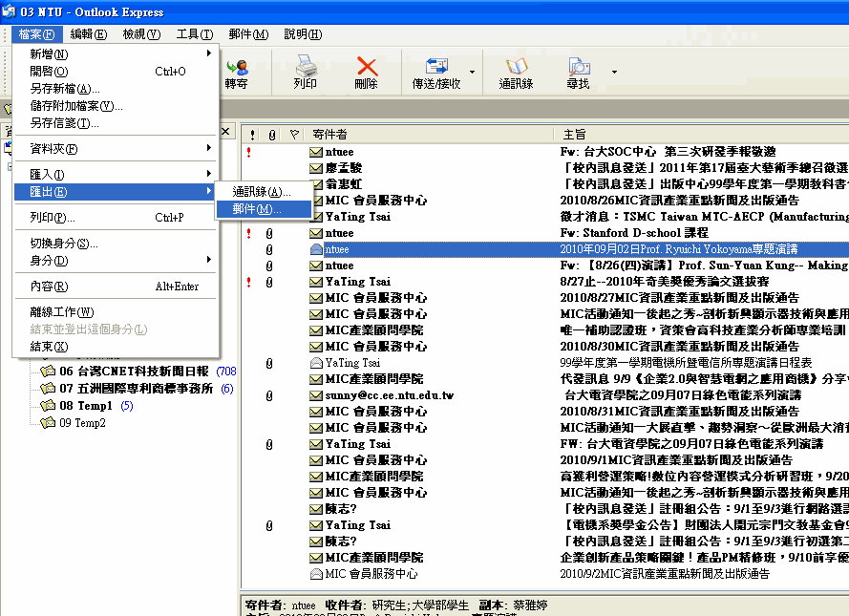Open email FW: 台大電資學院之09月07日綠色電能系列演講
This screenshot has width=849, height=616.
click(691, 444)
